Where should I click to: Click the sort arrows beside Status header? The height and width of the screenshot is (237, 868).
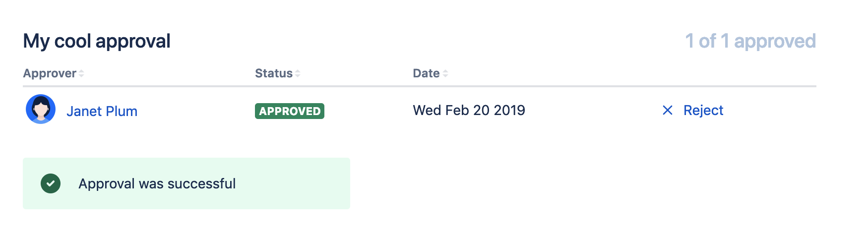(298, 73)
